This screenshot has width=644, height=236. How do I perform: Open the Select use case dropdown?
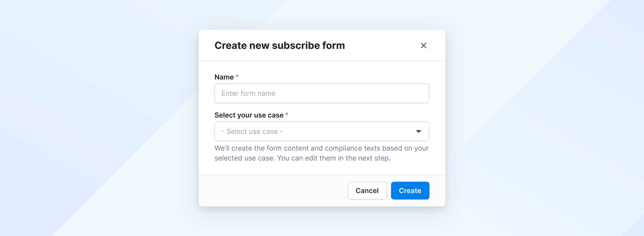click(x=322, y=131)
